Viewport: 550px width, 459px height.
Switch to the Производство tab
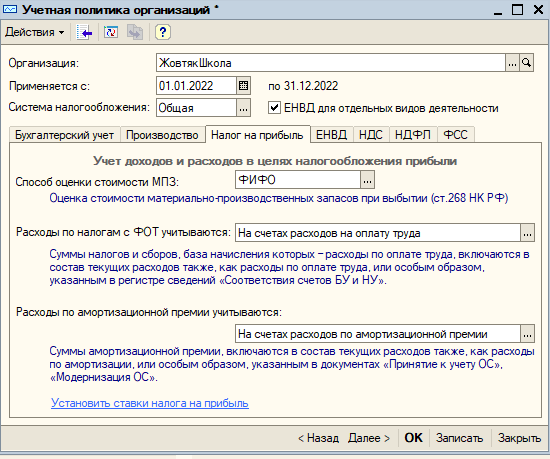(162, 135)
